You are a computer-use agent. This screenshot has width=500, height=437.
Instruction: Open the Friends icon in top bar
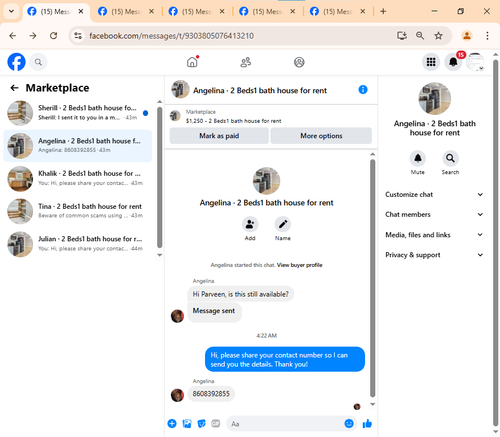point(246,62)
